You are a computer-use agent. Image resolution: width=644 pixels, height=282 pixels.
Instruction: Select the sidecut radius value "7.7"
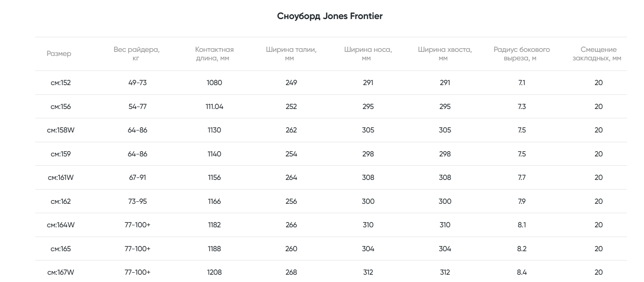point(522,177)
